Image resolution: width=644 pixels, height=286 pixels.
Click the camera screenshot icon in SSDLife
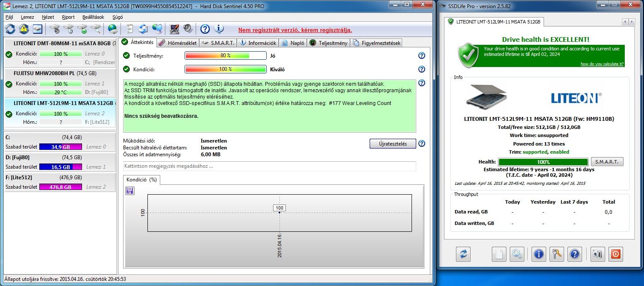597,254
